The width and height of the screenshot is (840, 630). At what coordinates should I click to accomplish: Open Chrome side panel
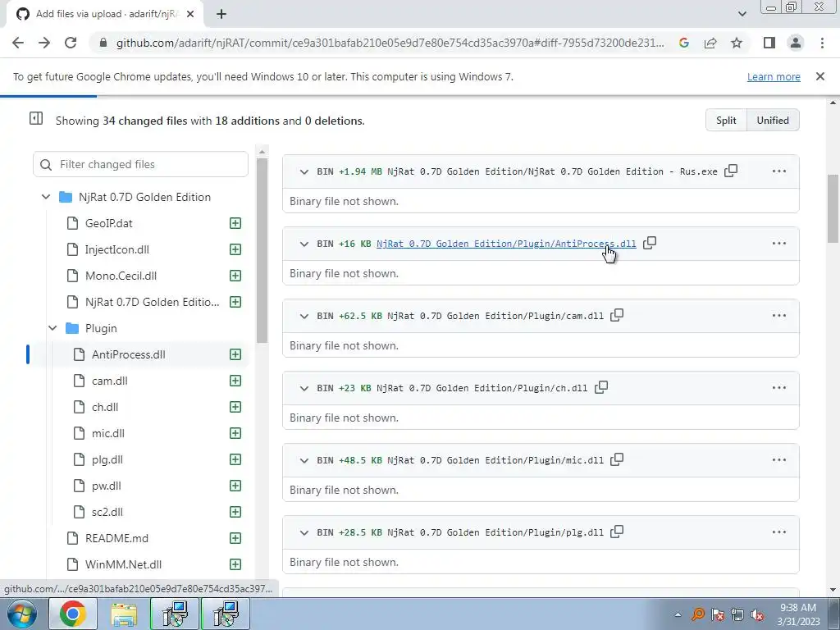click(769, 43)
